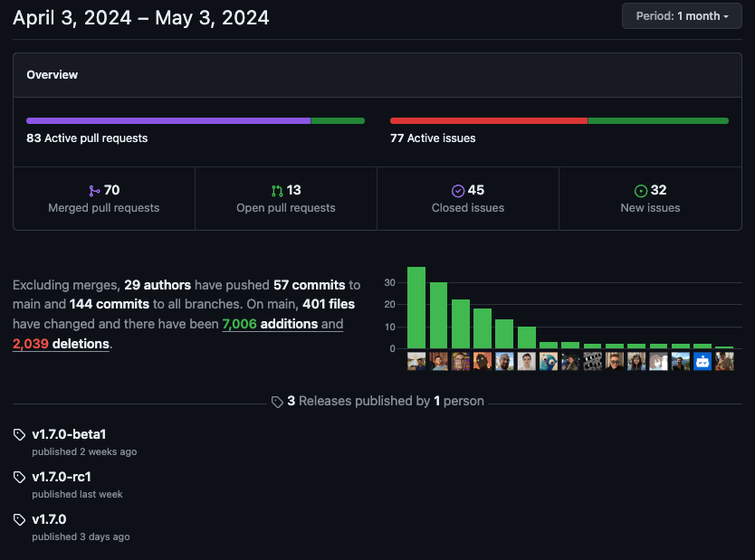This screenshot has height=560, width=755.
Task: Click the tallest commit bar in the chart
Action: 416,308
